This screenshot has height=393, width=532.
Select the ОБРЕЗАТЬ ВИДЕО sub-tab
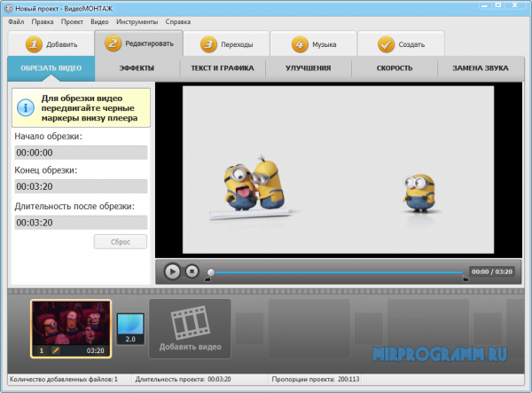[51, 68]
